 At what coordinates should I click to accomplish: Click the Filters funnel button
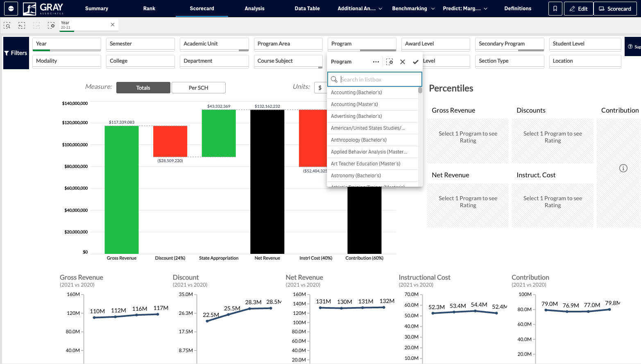(16, 53)
